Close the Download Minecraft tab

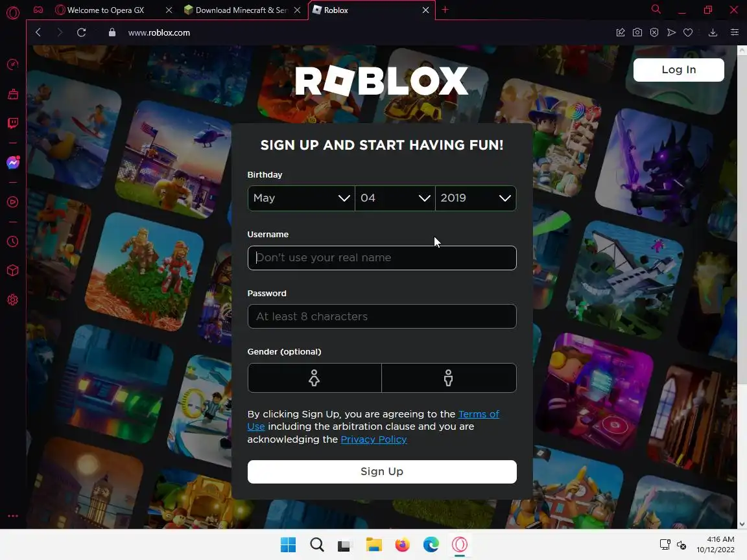pyautogui.click(x=297, y=10)
